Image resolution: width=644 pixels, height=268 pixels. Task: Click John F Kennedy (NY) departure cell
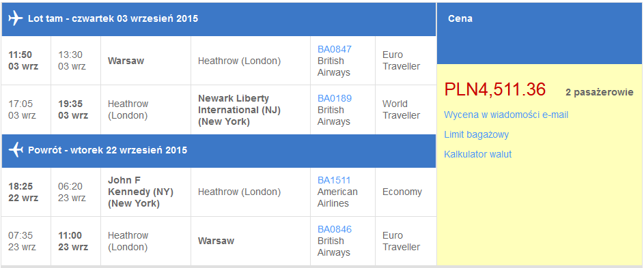coord(145,192)
